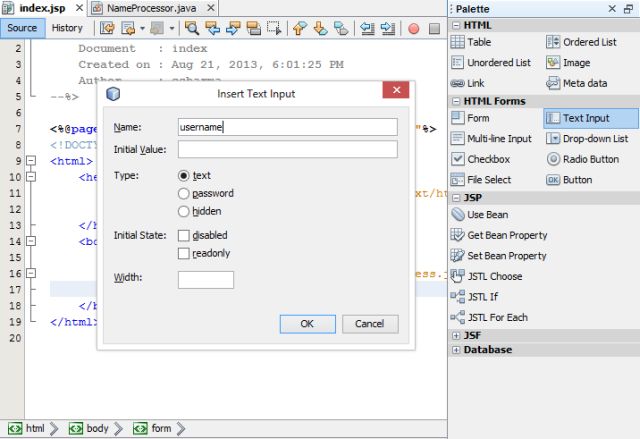Click the Initial Value input field
Viewport: 640px width, 439px height.
click(x=288, y=149)
